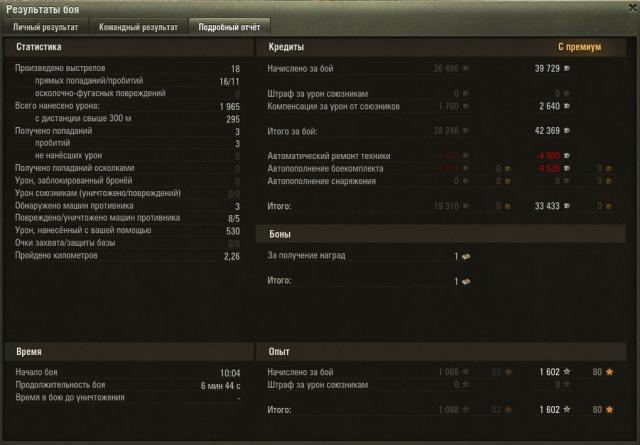Click credits icon next to 39 729

[x=567, y=68]
